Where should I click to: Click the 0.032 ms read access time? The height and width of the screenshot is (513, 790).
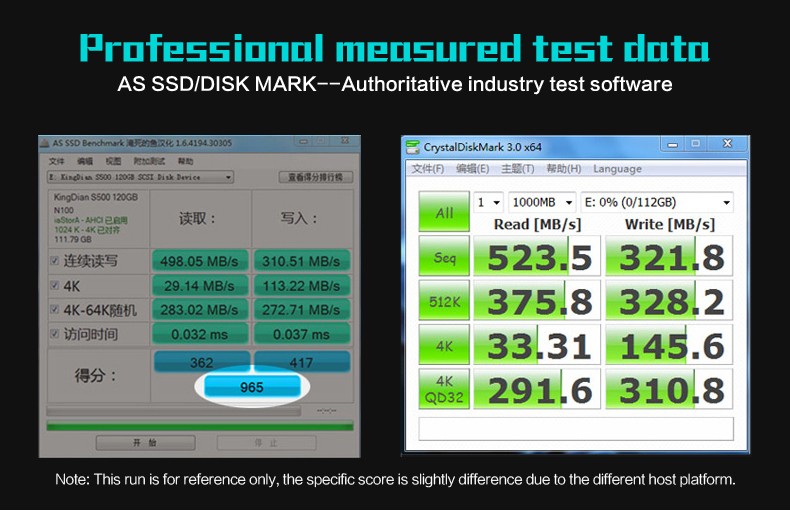coord(200,334)
